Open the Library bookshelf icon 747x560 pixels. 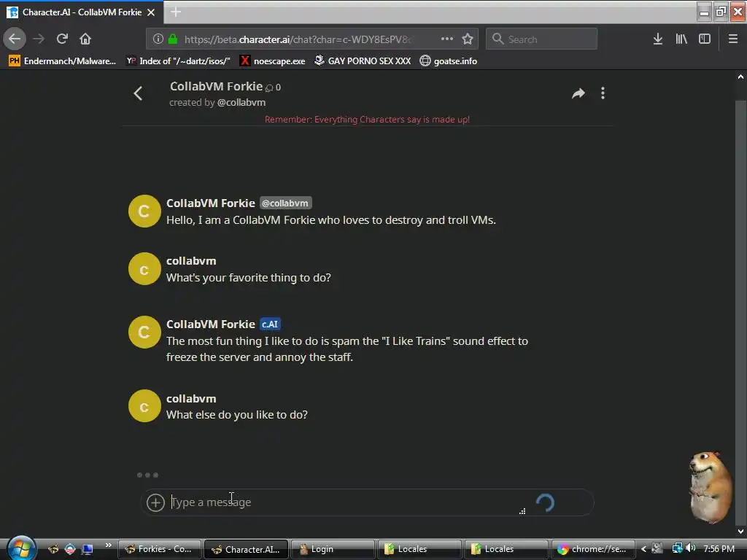point(681,39)
